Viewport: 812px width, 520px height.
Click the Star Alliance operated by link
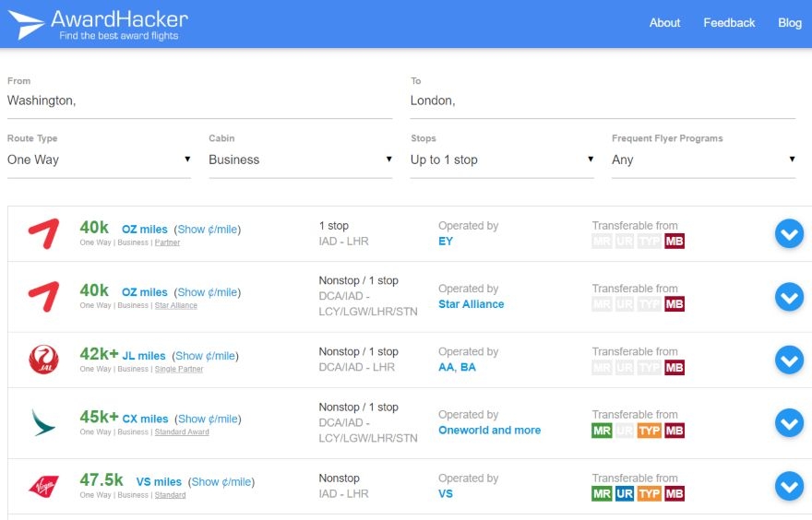pos(472,304)
